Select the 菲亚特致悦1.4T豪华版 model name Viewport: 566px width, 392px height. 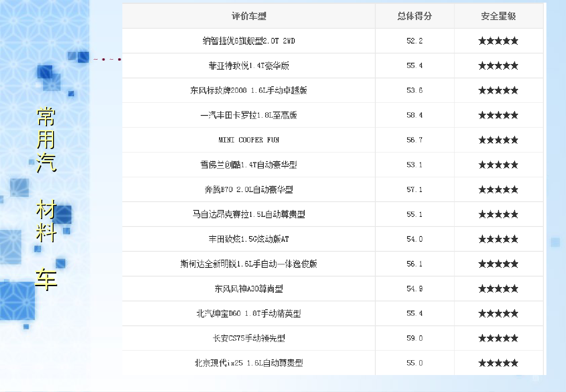[249, 66]
